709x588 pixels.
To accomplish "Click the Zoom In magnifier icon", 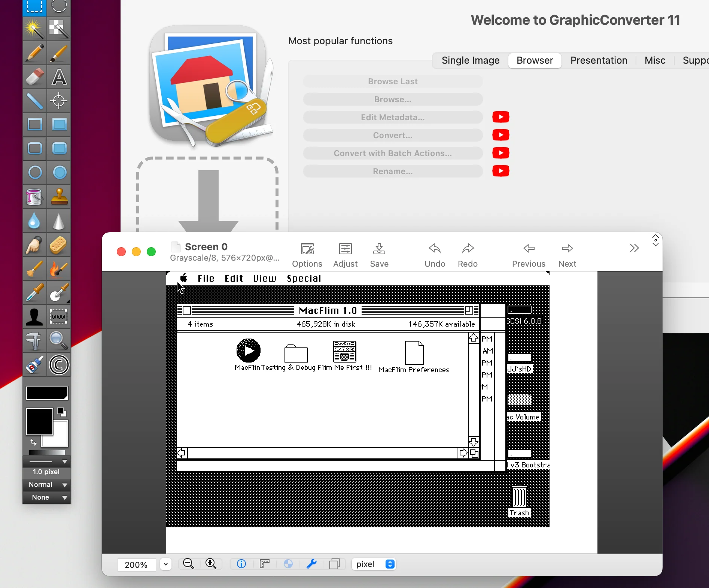I will 211,564.
